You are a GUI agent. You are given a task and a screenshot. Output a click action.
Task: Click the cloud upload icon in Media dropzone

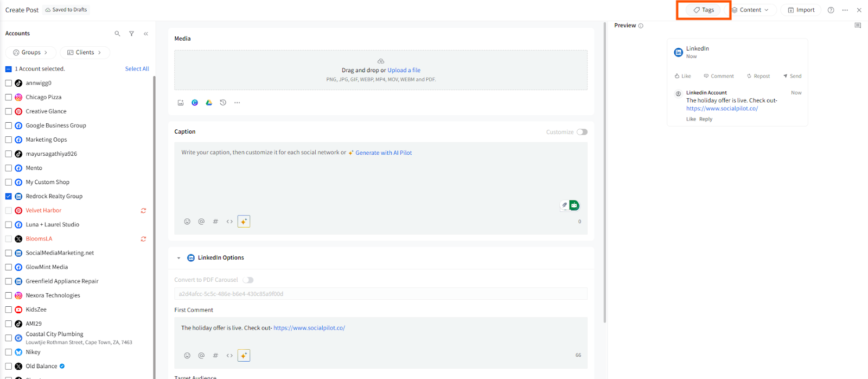[x=381, y=61]
